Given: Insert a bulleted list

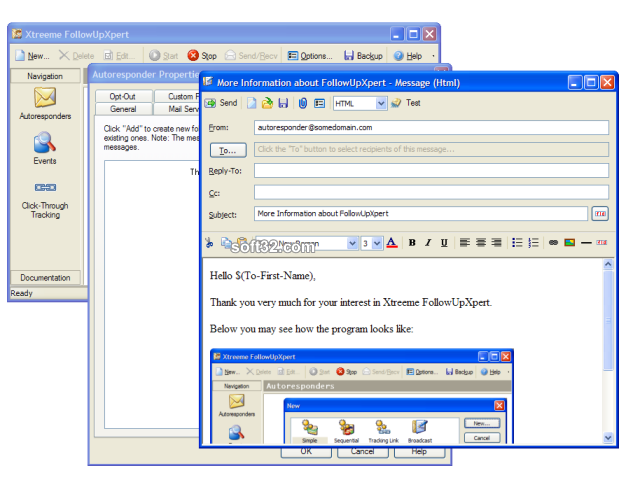Looking at the screenshot, I should (517, 243).
